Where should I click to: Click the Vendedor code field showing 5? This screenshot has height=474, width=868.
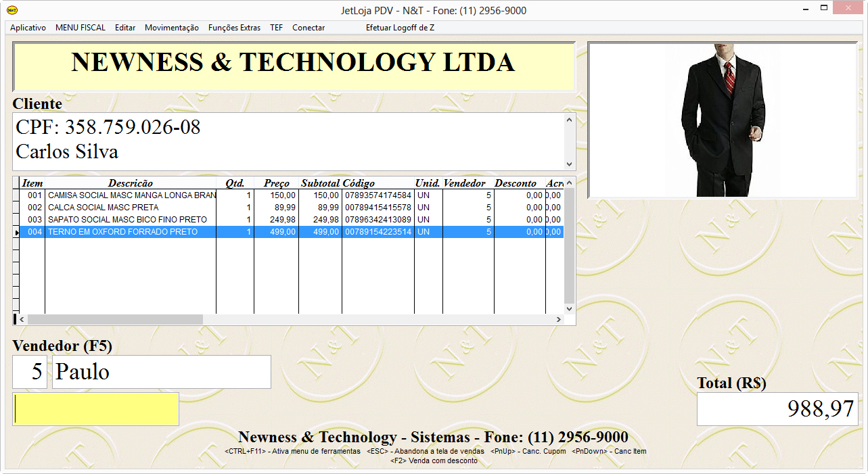(x=30, y=372)
